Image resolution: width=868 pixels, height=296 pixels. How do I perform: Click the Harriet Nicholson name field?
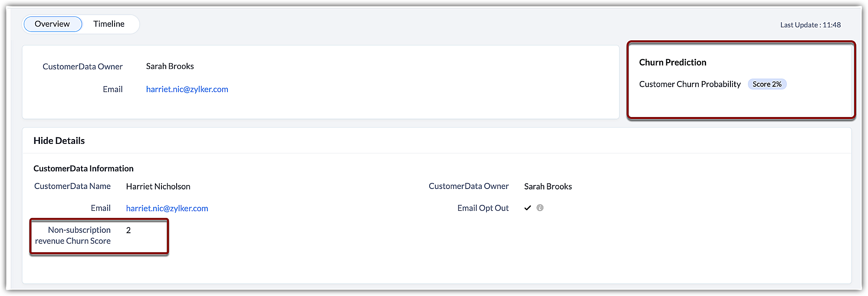point(158,187)
